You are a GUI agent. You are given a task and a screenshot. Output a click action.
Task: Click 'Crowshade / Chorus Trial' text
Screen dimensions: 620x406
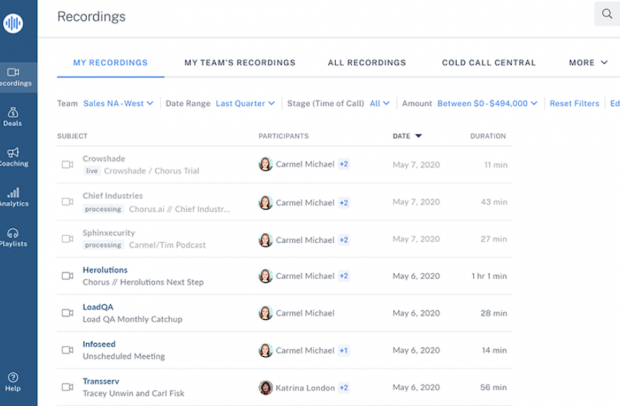151,171
